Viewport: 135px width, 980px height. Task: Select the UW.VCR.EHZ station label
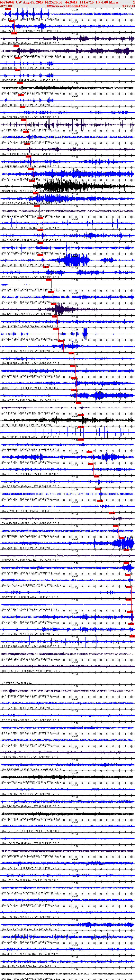(x=11, y=548)
